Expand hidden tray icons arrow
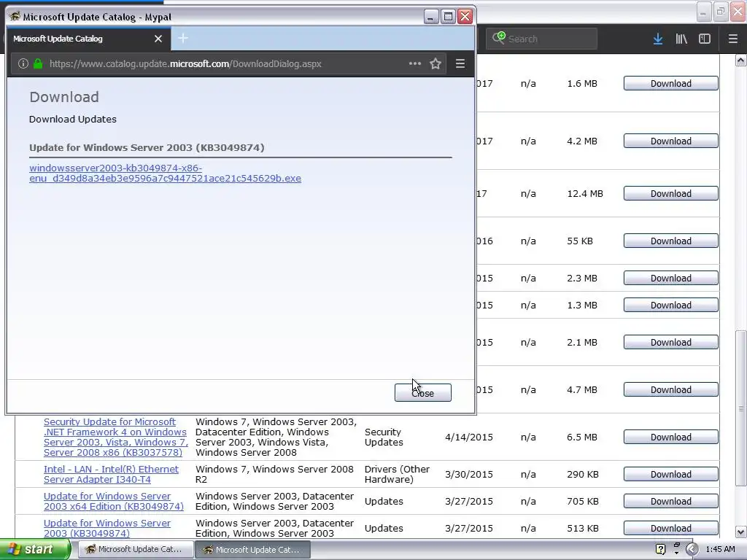Screen dimensions: 747x560 point(692,550)
